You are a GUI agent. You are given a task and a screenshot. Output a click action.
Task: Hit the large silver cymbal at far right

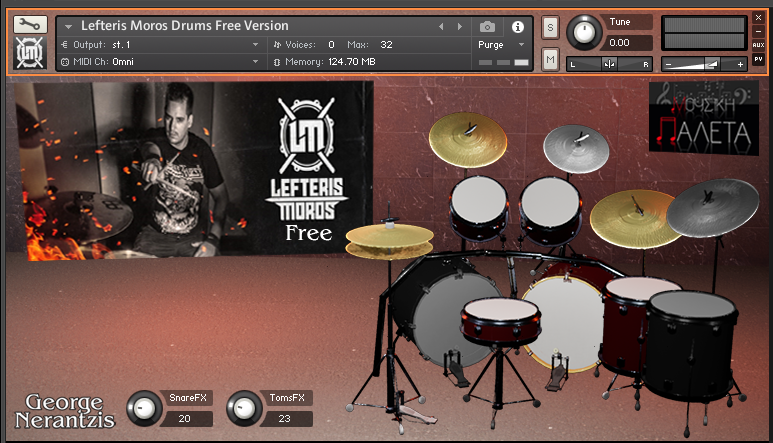pyautogui.click(x=712, y=207)
